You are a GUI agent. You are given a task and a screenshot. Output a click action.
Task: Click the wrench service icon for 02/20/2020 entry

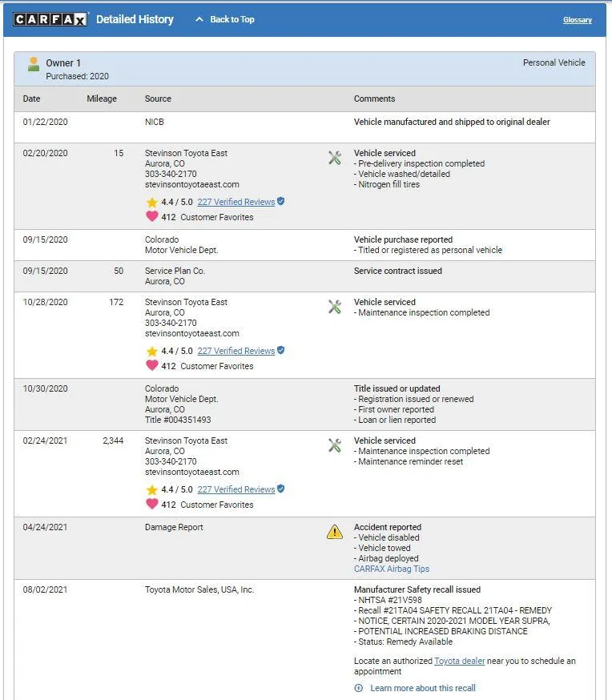pos(335,158)
